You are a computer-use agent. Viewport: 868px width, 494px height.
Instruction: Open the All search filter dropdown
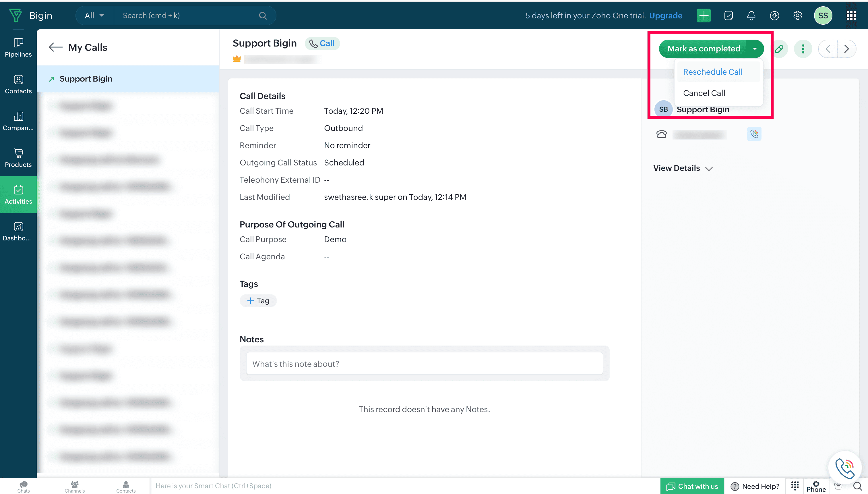click(x=94, y=16)
